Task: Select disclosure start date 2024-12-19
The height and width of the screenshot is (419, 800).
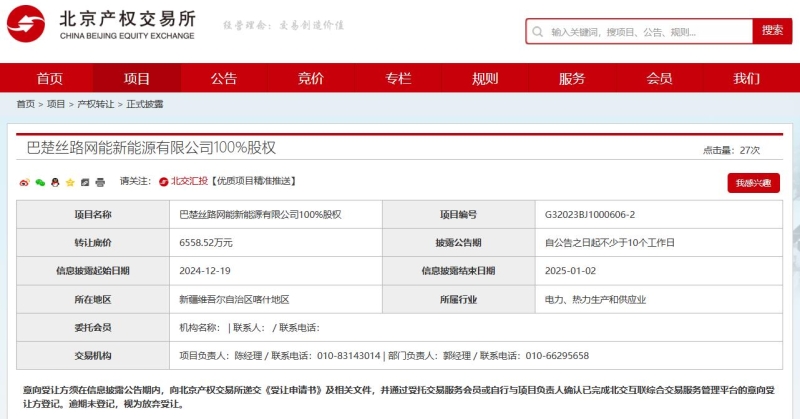Action: coord(205,270)
